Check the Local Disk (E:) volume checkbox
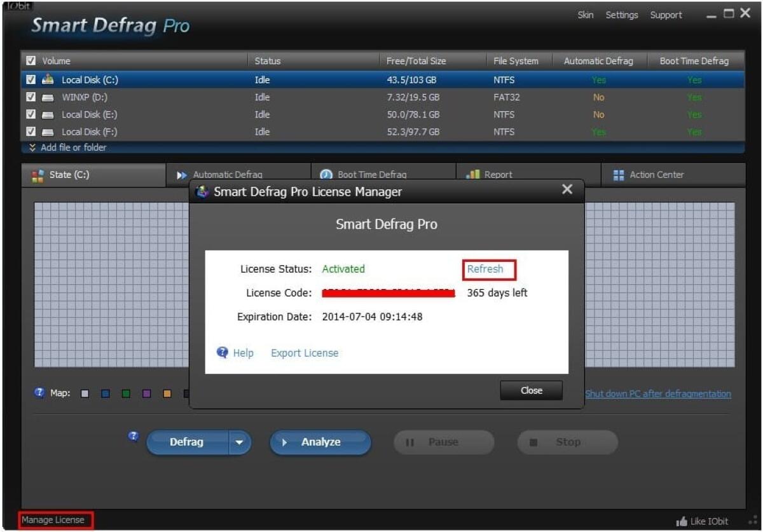Image resolution: width=763 pixels, height=532 pixels. click(x=30, y=114)
